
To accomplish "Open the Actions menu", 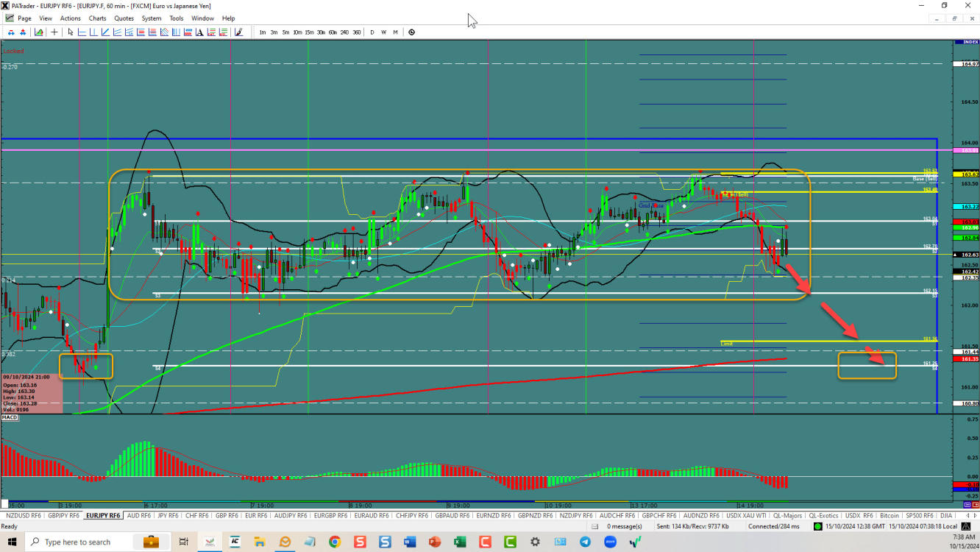I will coord(71,18).
